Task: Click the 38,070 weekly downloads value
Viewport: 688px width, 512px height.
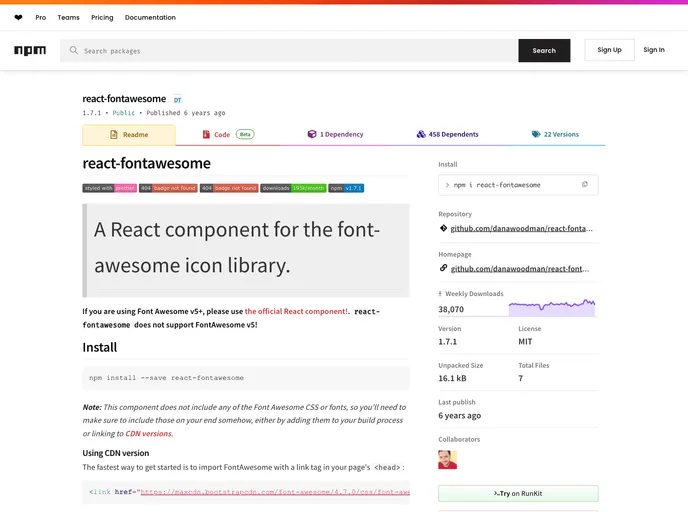Action: pos(451,309)
